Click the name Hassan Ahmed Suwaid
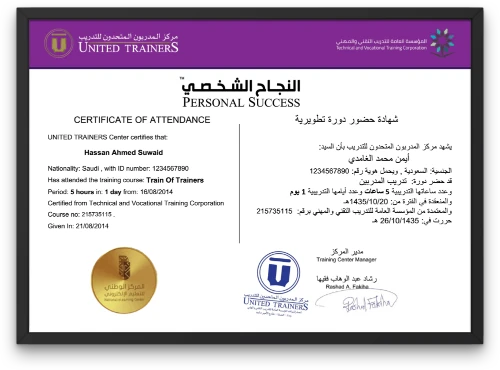The width and height of the screenshot is (500, 370). point(124,153)
